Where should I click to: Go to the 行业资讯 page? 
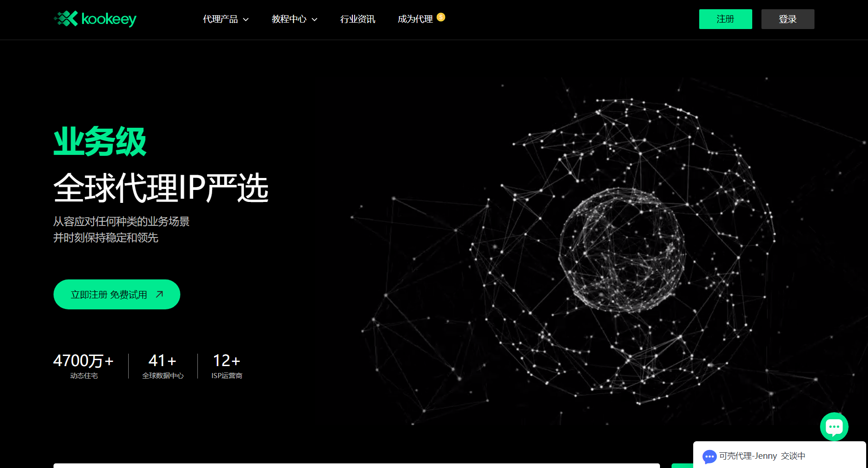tap(357, 19)
